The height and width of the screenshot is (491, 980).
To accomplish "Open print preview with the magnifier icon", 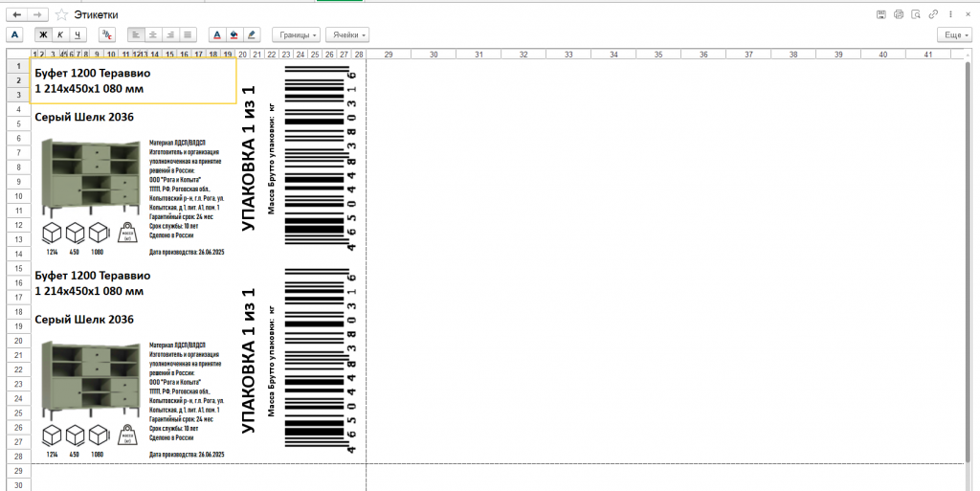I will (916, 14).
